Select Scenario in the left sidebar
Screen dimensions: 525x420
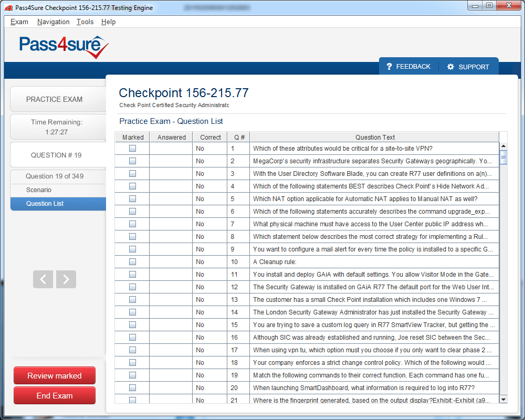point(39,190)
